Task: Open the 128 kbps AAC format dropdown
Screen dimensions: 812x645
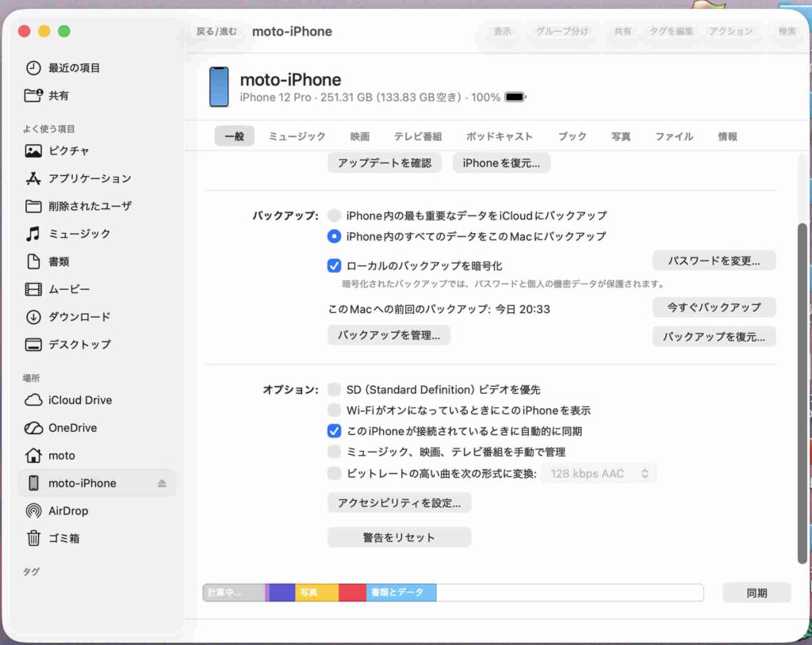Action: tap(599, 474)
